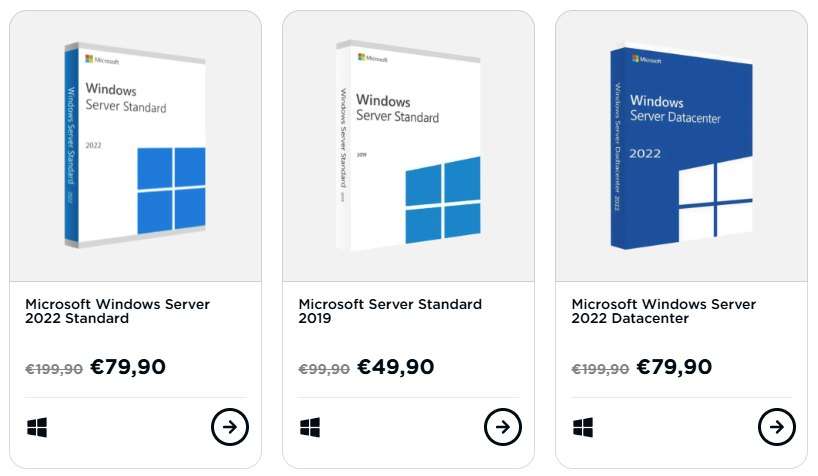This screenshot has height=476, width=818.
Task: Click Windows logo icon under Server Standard 2019
Action: tap(310, 427)
